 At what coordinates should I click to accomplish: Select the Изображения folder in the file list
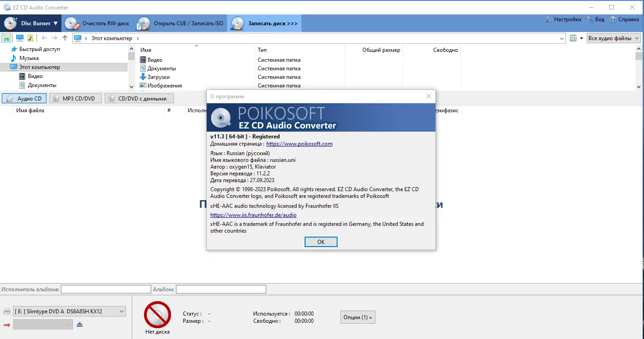tap(164, 86)
